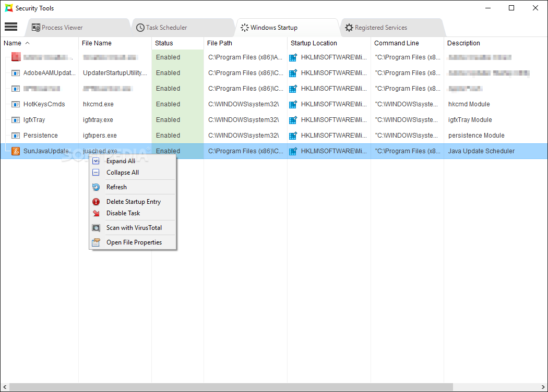
Task: Sort by Startup Location column header
Action: [x=329, y=43]
